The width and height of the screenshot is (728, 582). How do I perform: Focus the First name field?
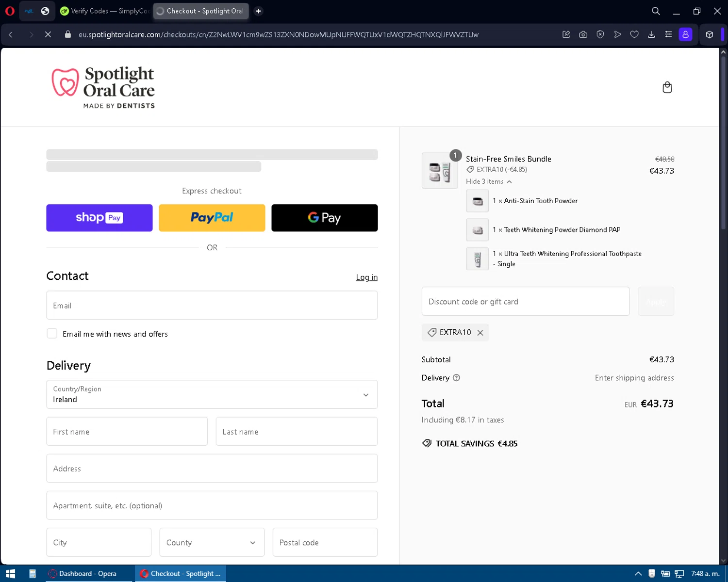click(127, 431)
